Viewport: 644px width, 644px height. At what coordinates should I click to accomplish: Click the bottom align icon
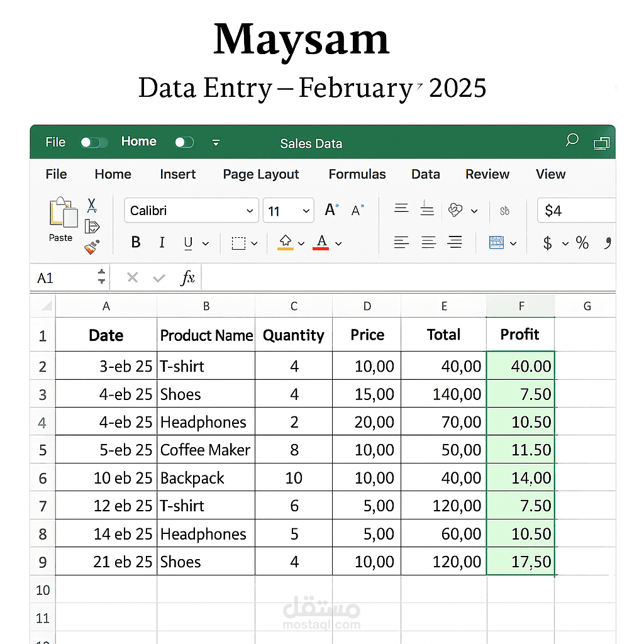coord(427,209)
